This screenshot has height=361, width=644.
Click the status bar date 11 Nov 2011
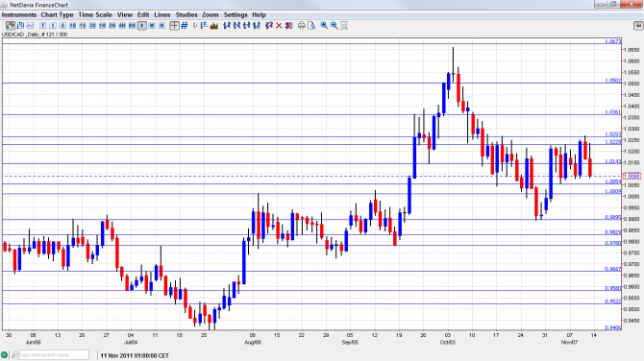click(135, 355)
